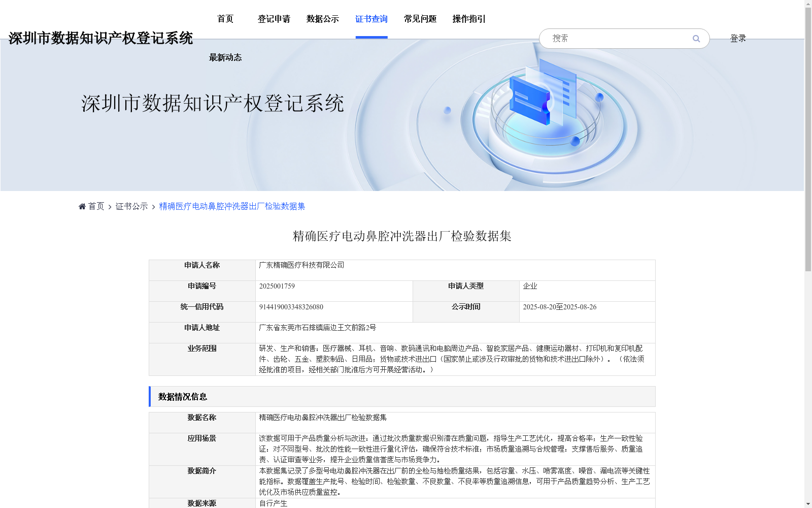The image size is (812, 508).
Task: Click the 申请人地址 label cell
Action: click(202, 333)
